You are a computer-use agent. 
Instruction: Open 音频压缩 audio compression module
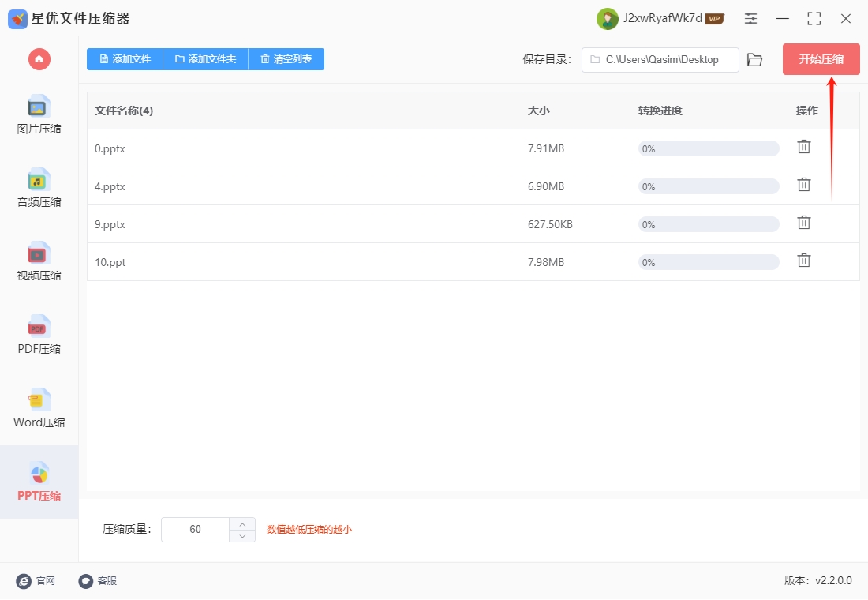tap(39, 188)
